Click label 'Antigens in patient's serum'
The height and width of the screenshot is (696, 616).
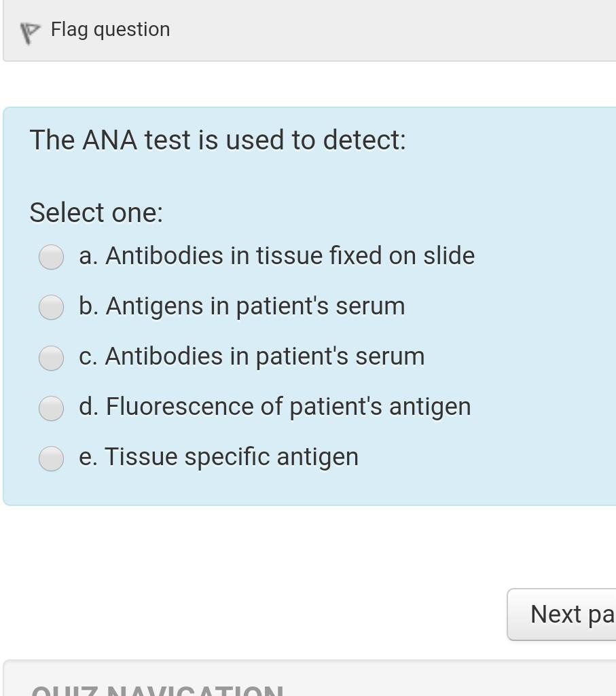point(255,306)
